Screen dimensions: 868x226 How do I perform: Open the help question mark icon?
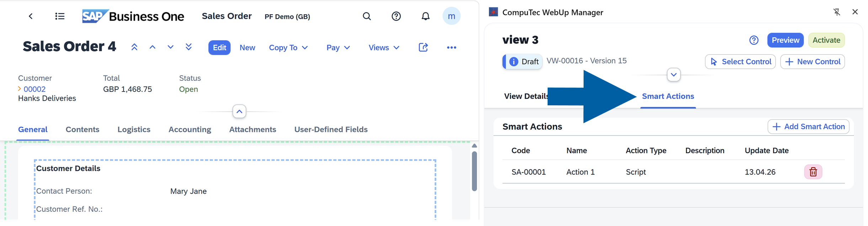coord(396,16)
